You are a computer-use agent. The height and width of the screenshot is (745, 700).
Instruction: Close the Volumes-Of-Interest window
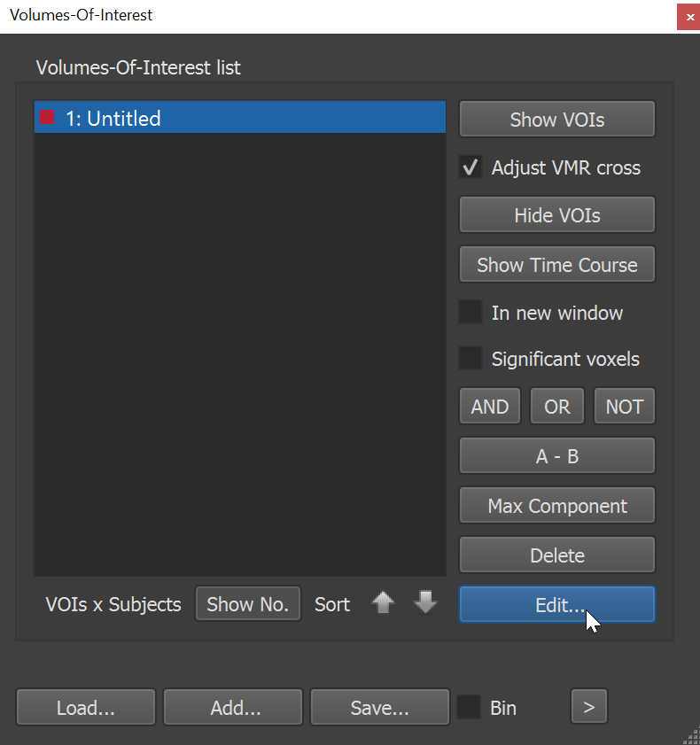coord(688,16)
